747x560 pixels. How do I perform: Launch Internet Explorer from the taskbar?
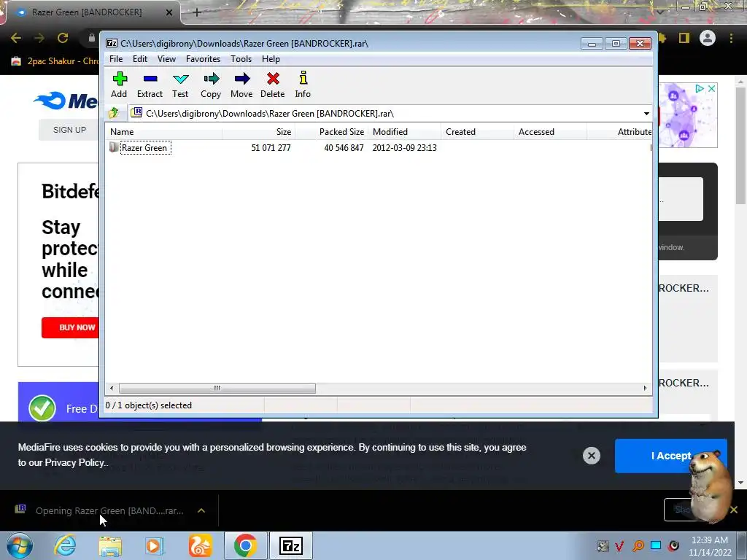pos(65,545)
